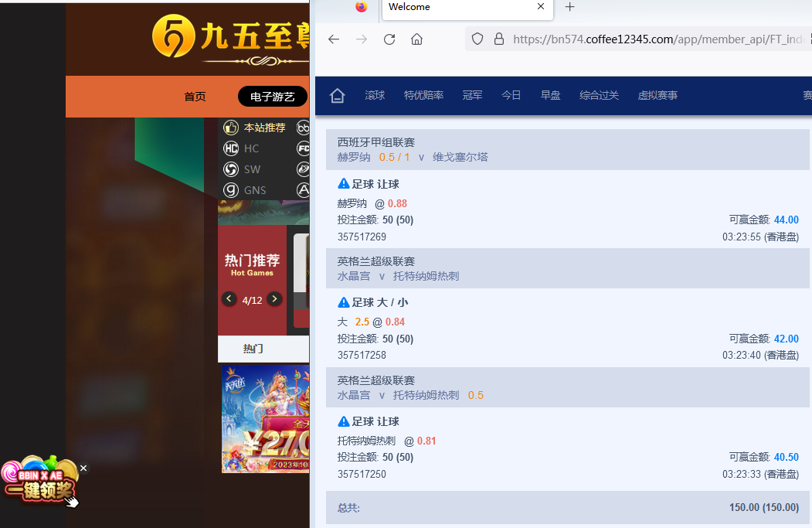The width and height of the screenshot is (812, 528).
Task: Open the 今日 menu
Action: [511, 95]
